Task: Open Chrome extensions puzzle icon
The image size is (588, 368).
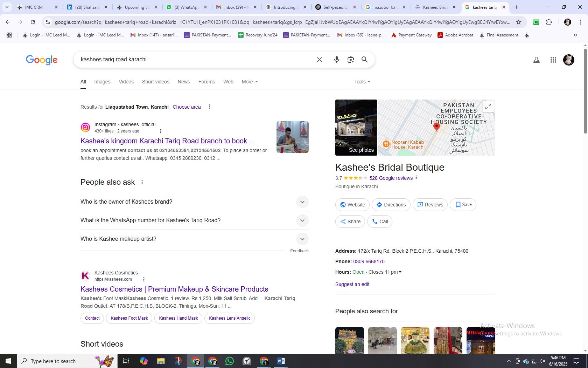Action: (x=549, y=22)
